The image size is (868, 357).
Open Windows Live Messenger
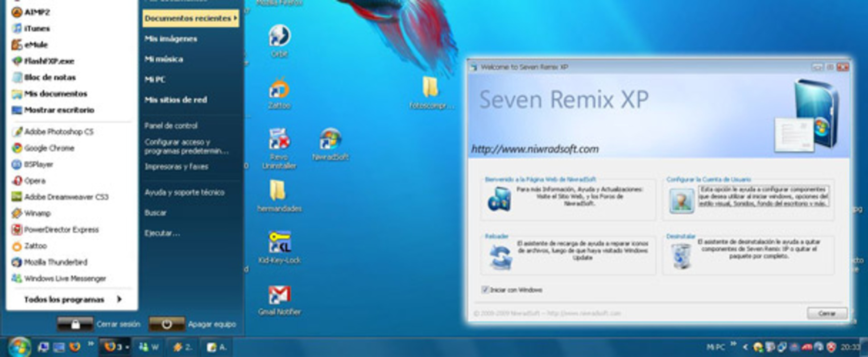[59, 278]
